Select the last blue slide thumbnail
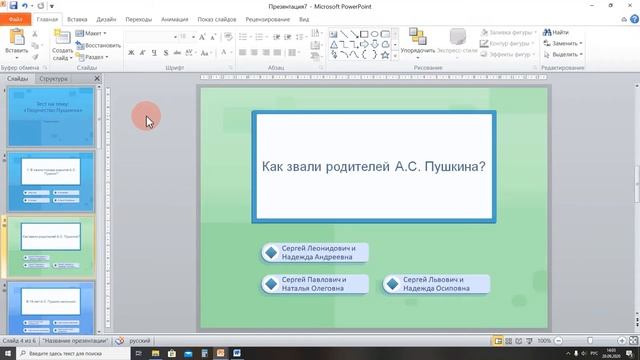The height and width of the screenshot is (360, 640). click(x=51, y=307)
